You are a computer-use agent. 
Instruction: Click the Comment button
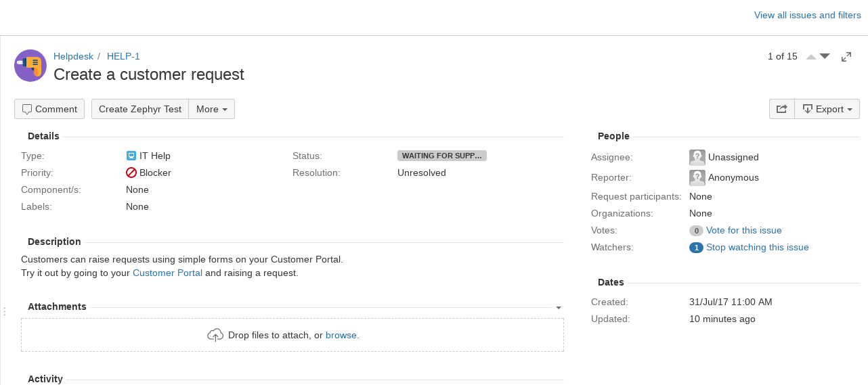[49, 109]
